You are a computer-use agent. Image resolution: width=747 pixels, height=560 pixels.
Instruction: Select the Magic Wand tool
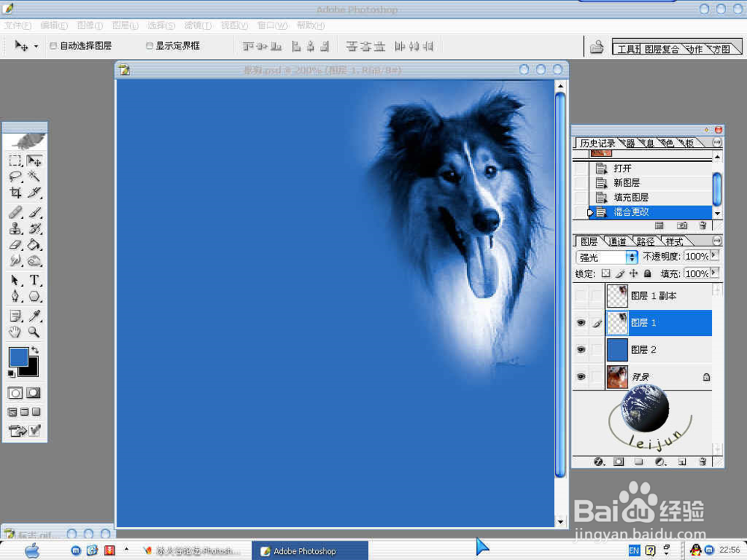(x=34, y=177)
